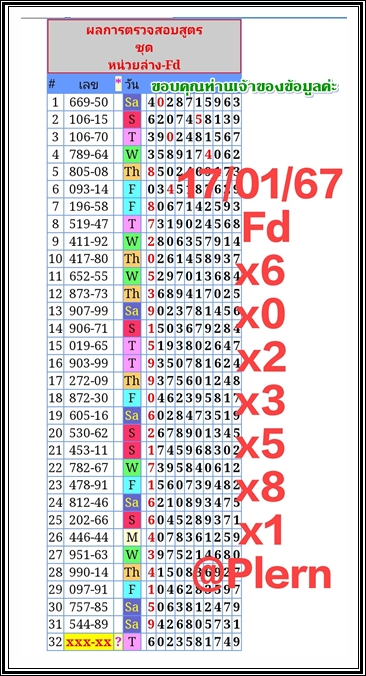Select the digit sequence 2678901345 beside 530-62
The width and height of the screenshot is (366, 676).
tap(194, 433)
